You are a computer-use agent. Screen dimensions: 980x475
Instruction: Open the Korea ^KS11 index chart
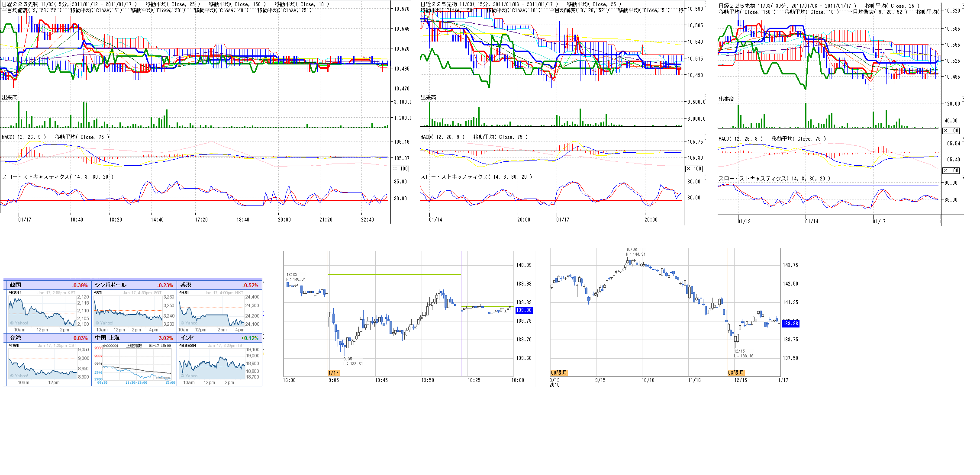click(x=42, y=311)
